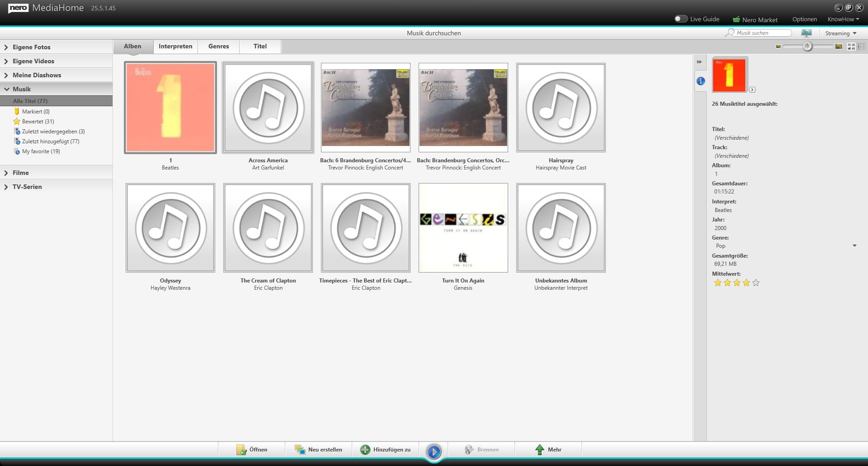Click the blue info icon in side panel
Screen dimensions: 868x466
coord(700,81)
